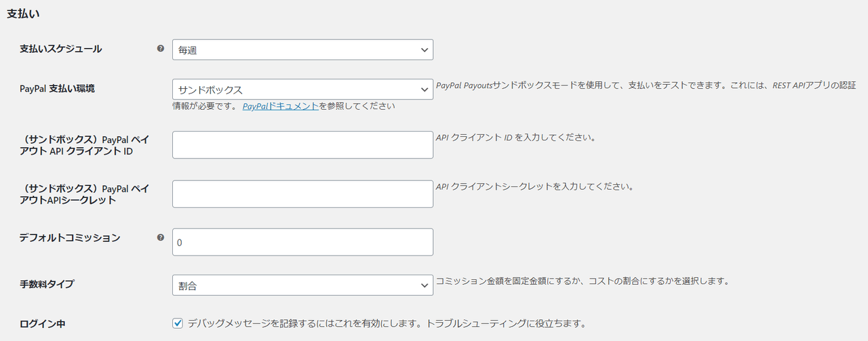
Task: Click the help icon beside デフォルトコミッション
Action: [x=161, y=237]
